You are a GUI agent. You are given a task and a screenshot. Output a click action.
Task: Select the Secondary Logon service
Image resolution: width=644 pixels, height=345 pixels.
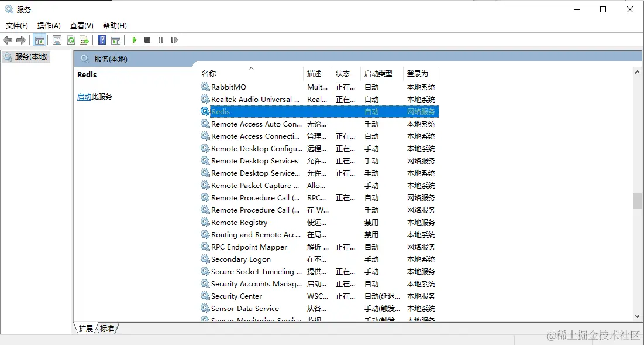point(319,259)
